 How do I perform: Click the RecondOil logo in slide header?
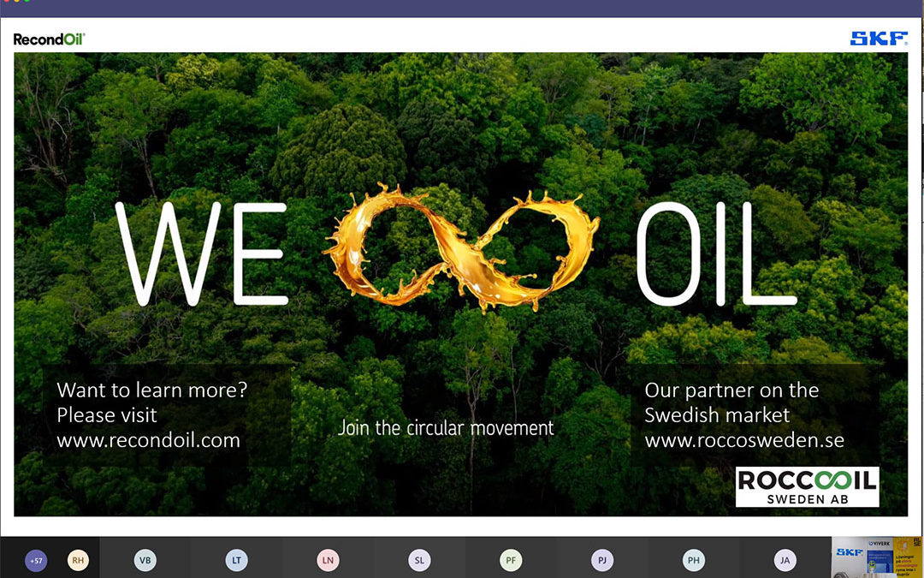coord(49,39)
